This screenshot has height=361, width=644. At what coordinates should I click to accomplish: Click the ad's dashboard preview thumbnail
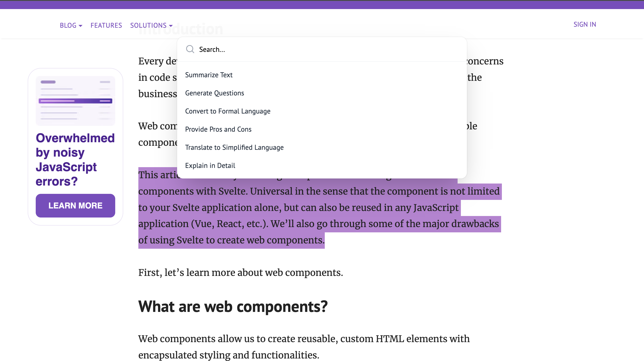tap(75, 101)
